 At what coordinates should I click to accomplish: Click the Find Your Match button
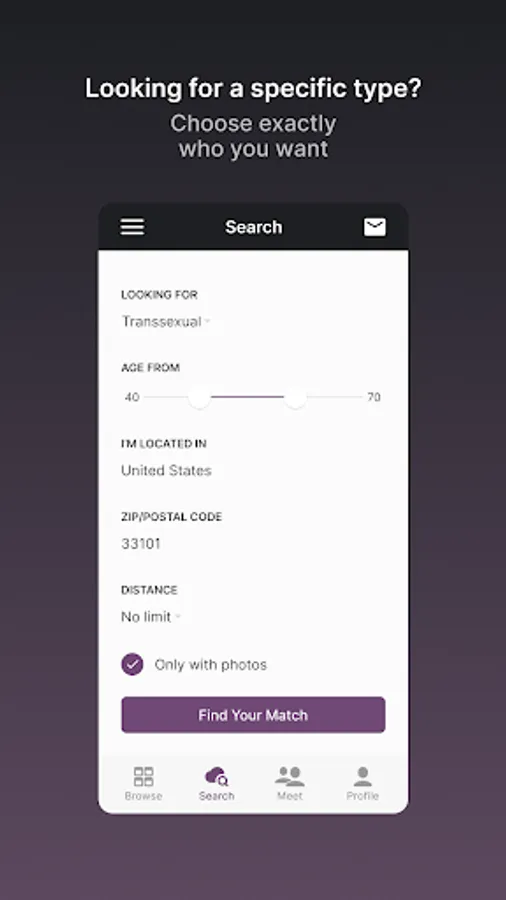[253, 715]
